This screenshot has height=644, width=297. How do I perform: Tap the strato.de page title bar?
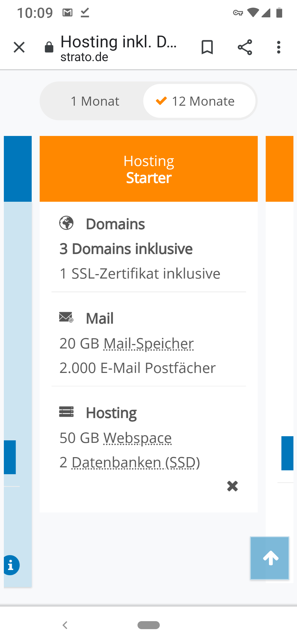(x=118, y=47)
